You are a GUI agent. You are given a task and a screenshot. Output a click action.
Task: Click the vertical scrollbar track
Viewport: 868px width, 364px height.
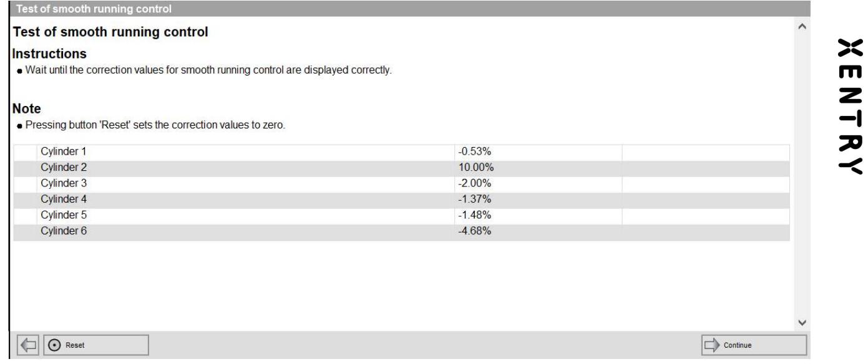click(802, 175)
